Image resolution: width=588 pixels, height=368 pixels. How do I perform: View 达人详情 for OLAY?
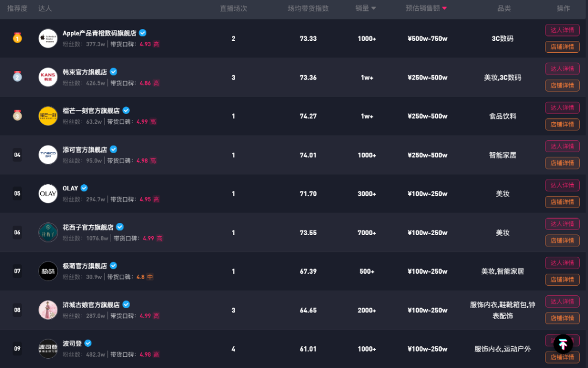562,185
